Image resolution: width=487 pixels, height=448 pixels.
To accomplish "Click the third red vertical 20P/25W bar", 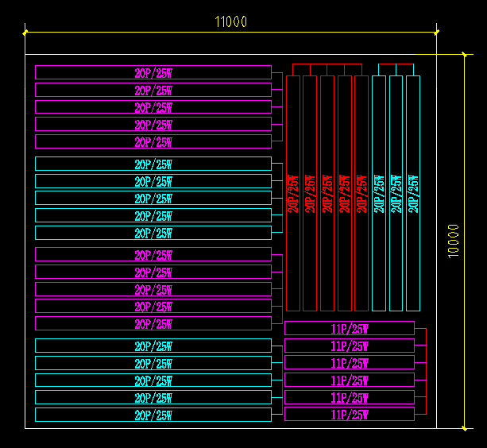I will (327, 193).
